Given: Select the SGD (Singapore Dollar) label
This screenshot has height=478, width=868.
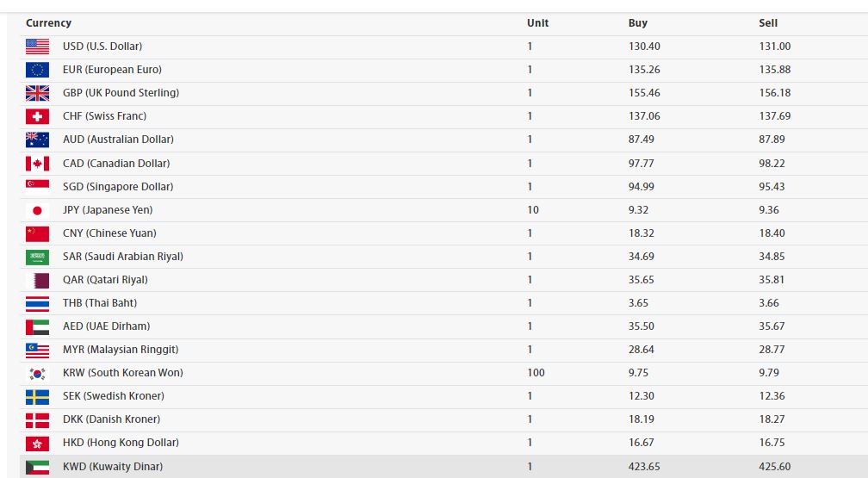Looking at the screenshot, I should point(118,187).
